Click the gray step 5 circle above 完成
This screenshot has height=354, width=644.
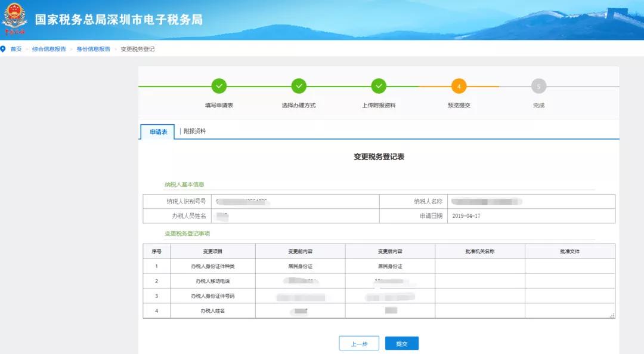(x=538, y=86)
